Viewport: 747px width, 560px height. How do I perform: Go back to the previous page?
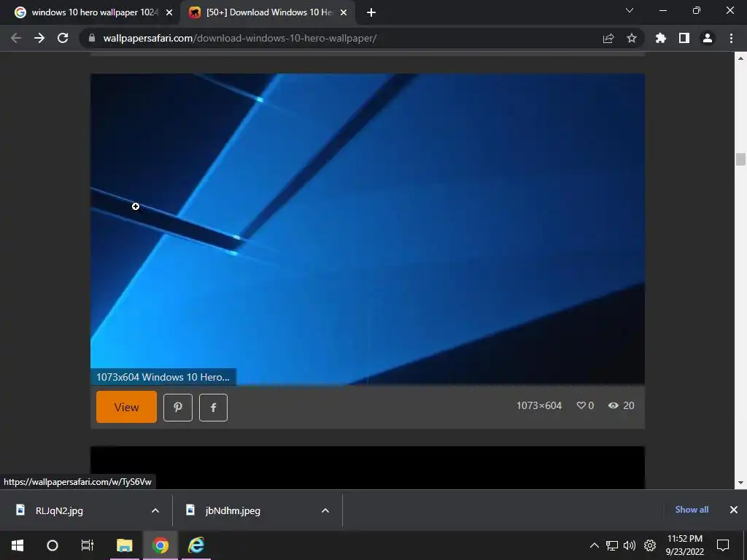click(x=16, y=38)
